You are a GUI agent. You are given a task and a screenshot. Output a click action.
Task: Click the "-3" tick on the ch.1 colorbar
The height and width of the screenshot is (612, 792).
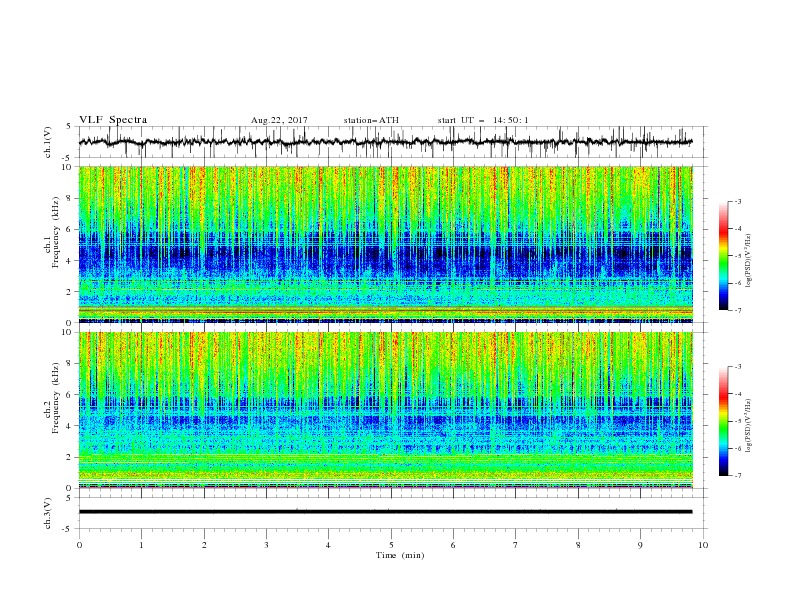pos(737,201)
